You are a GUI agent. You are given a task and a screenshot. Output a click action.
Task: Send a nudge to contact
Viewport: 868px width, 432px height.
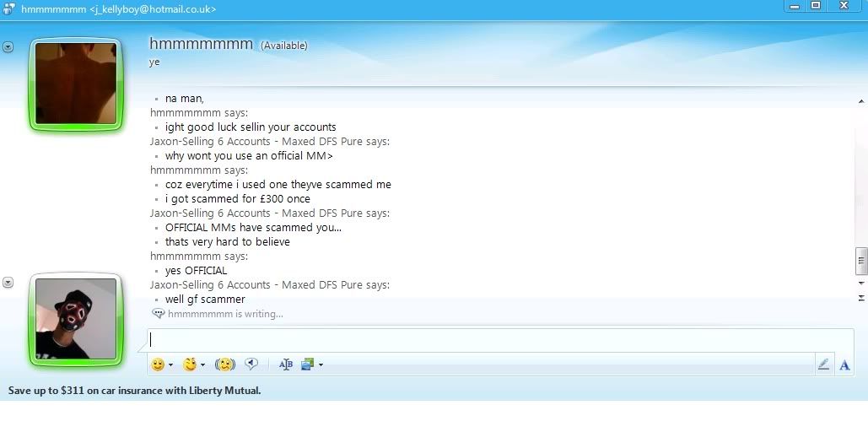(x=224, y=364)
